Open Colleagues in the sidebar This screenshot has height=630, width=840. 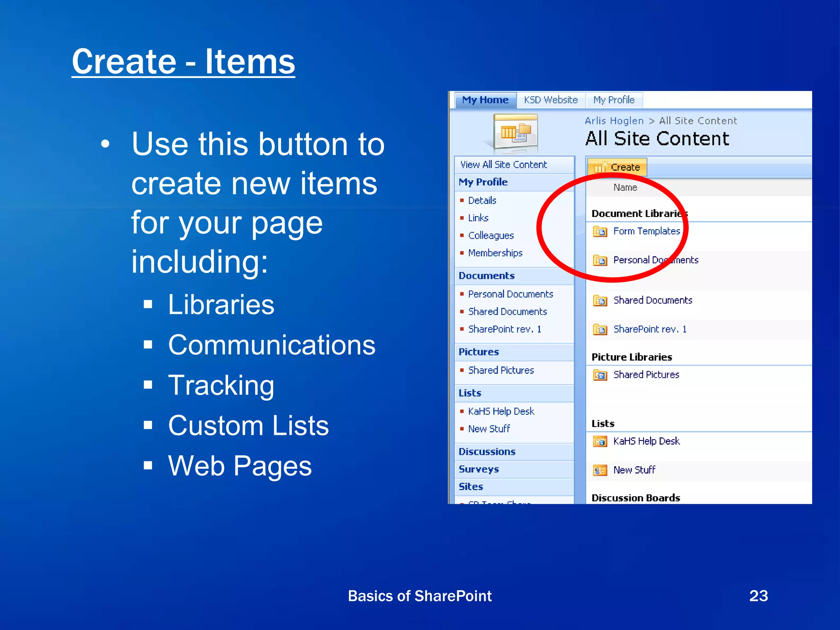[491, 235]
